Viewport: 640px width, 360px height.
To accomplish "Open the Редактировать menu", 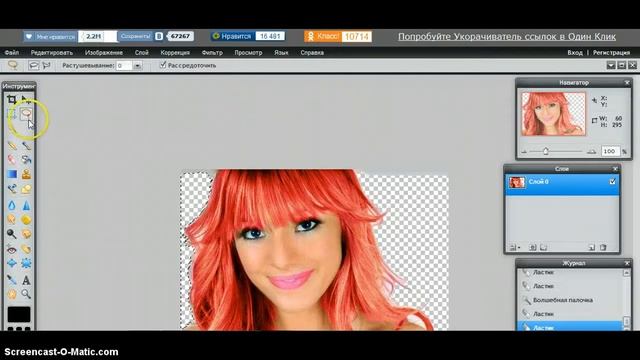I will click(x=52, y=53).
